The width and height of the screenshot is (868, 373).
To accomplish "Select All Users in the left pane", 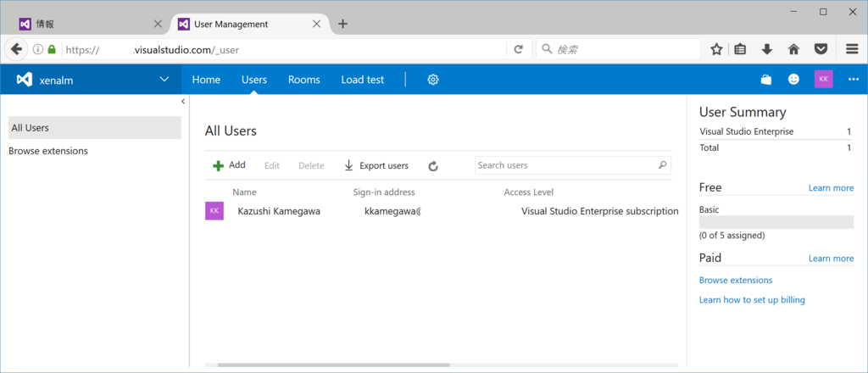I will coord(95,128).
